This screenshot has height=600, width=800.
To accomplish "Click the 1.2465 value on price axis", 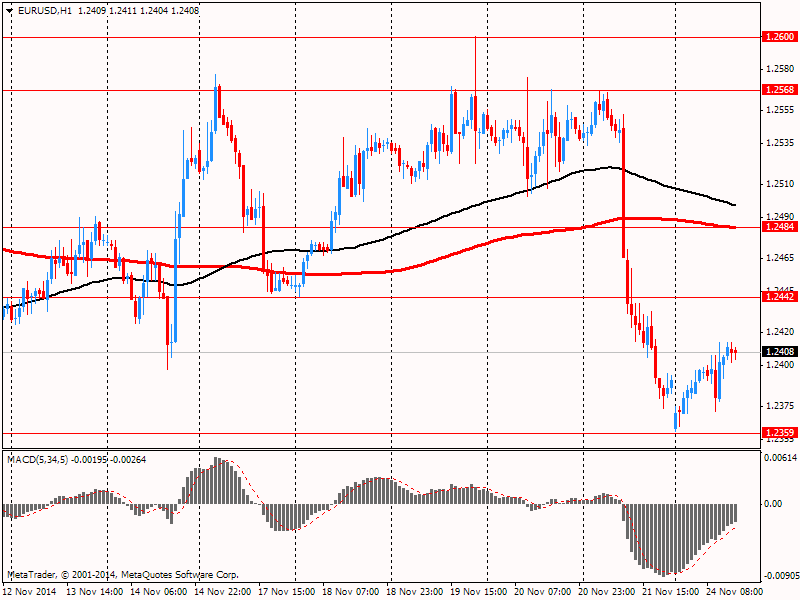I will click(781, 258).
